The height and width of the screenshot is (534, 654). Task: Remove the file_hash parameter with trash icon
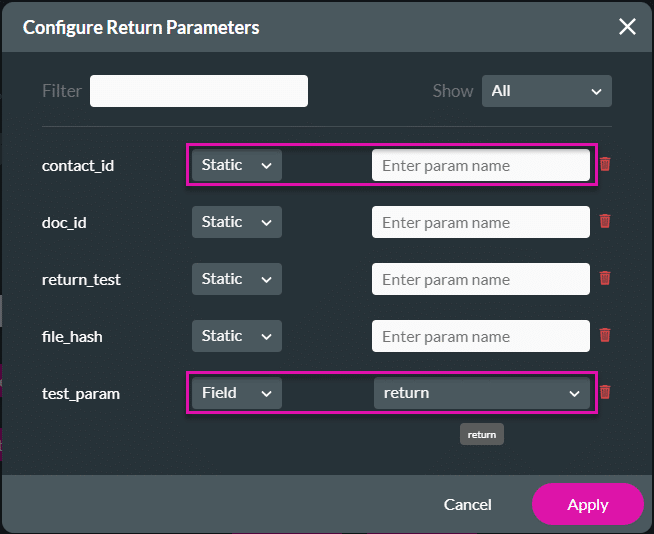point(605,336)
